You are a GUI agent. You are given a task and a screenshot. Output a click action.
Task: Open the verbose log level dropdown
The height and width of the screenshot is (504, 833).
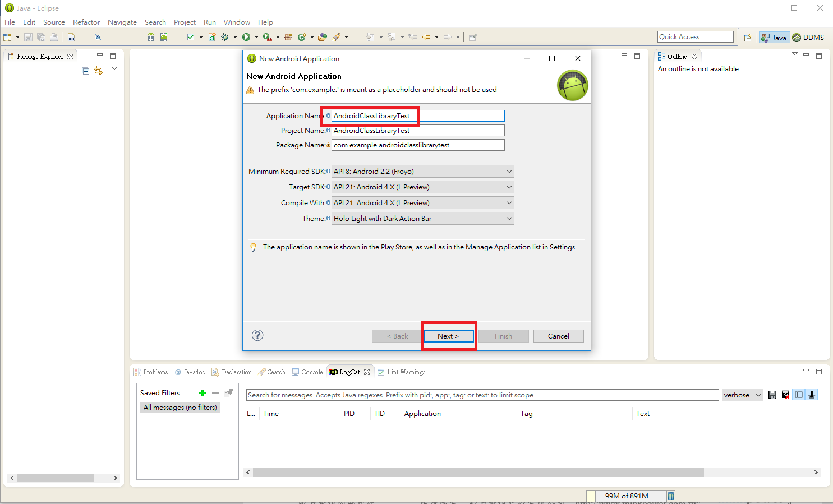(743, 395)
